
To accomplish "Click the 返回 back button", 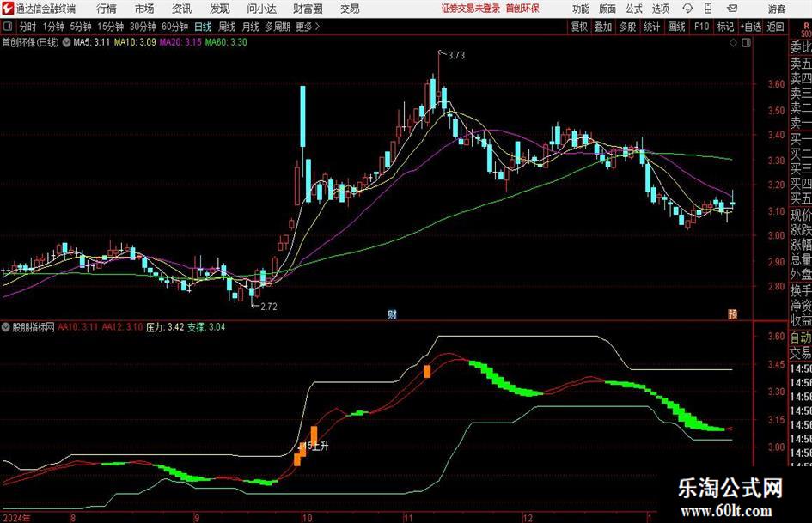I will click(x=775, y=27).
